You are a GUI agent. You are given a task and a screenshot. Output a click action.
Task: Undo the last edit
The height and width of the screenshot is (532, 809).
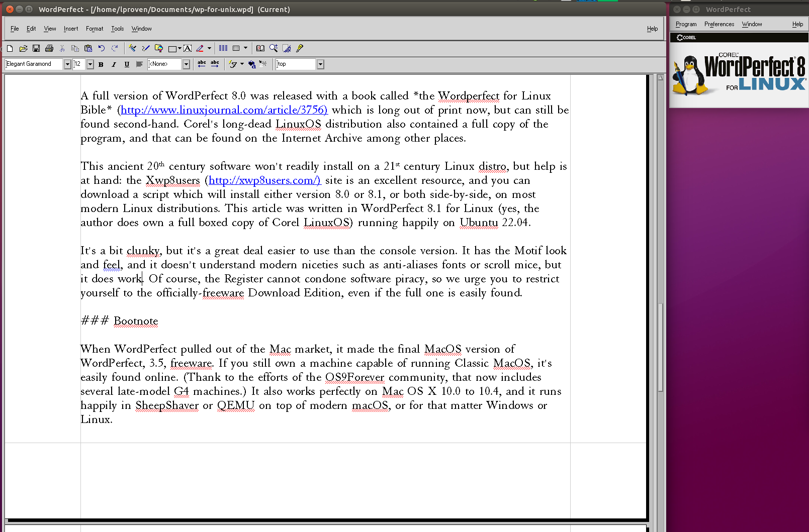point(101,48)
